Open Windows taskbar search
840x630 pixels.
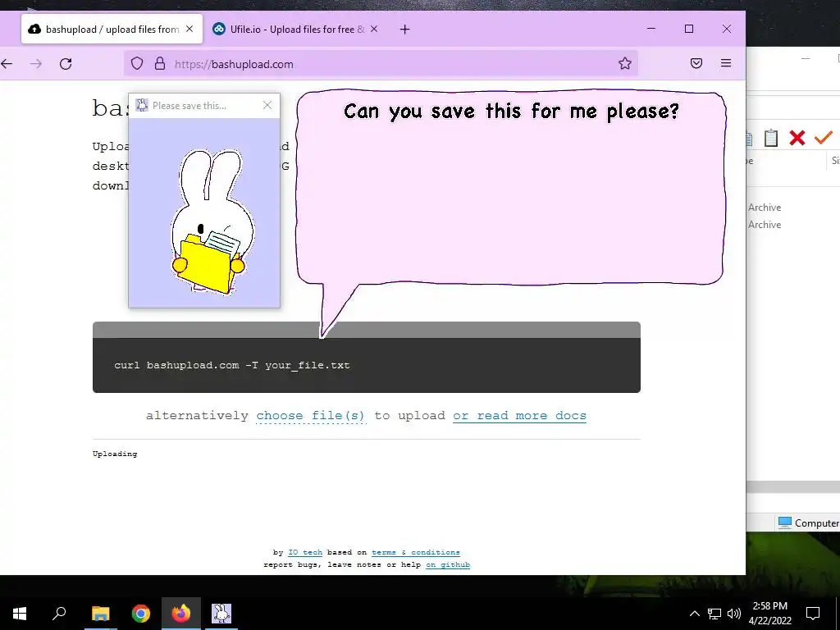pyautogui.click(x=59, y=614)
